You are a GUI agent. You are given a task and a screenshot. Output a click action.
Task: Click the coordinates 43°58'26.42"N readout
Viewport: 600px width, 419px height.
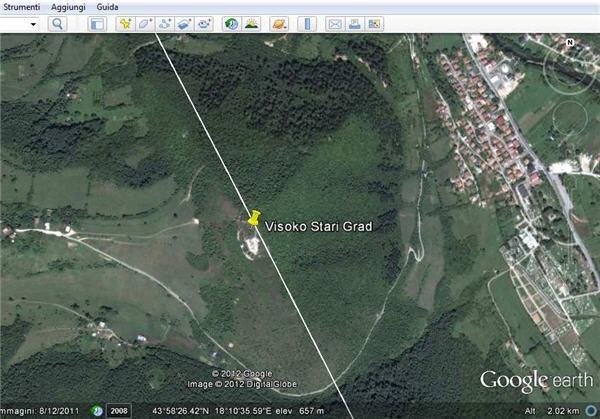coord(181,411)
